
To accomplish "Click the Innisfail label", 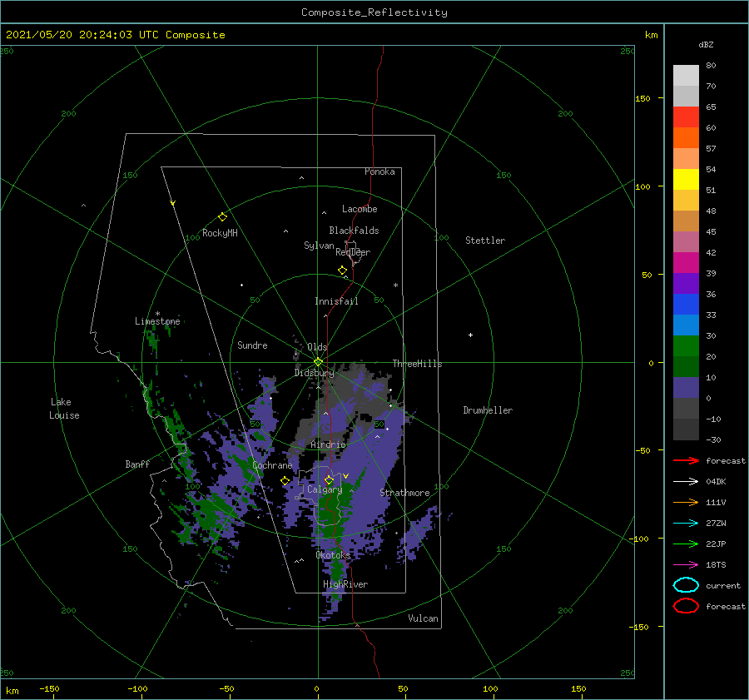I will 336,301.
